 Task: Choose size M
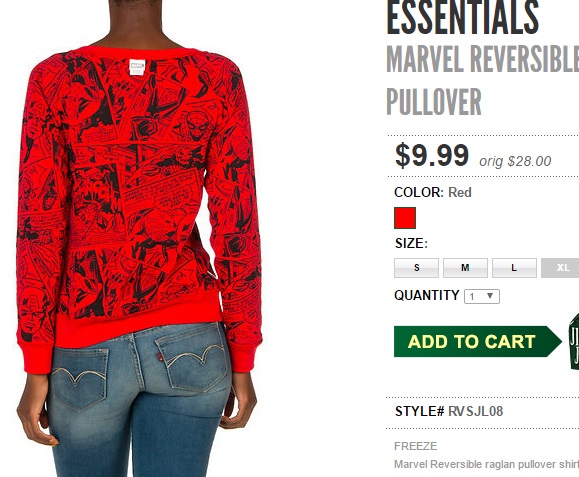pyautogui.click(x=465, y=268)
